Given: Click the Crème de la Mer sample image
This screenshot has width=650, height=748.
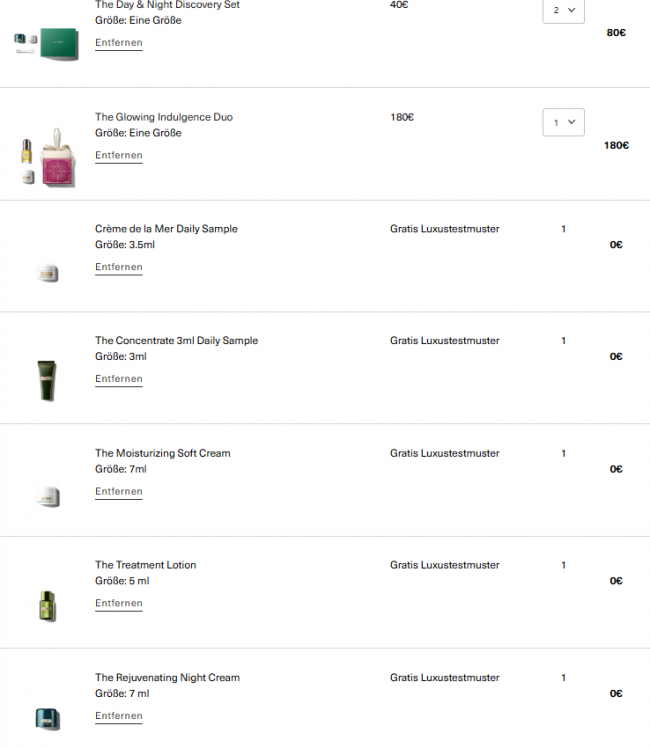Looking at the screenshot, I should (47, 273).
